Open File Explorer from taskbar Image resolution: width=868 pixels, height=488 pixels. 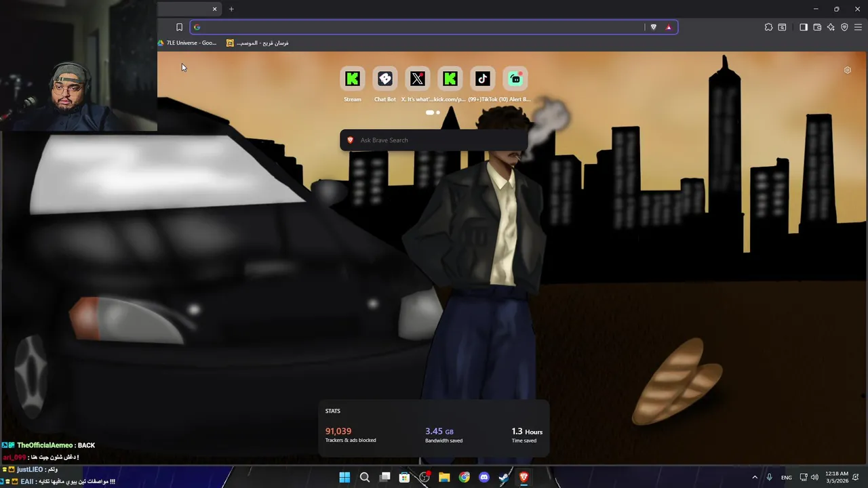point(444,477)
